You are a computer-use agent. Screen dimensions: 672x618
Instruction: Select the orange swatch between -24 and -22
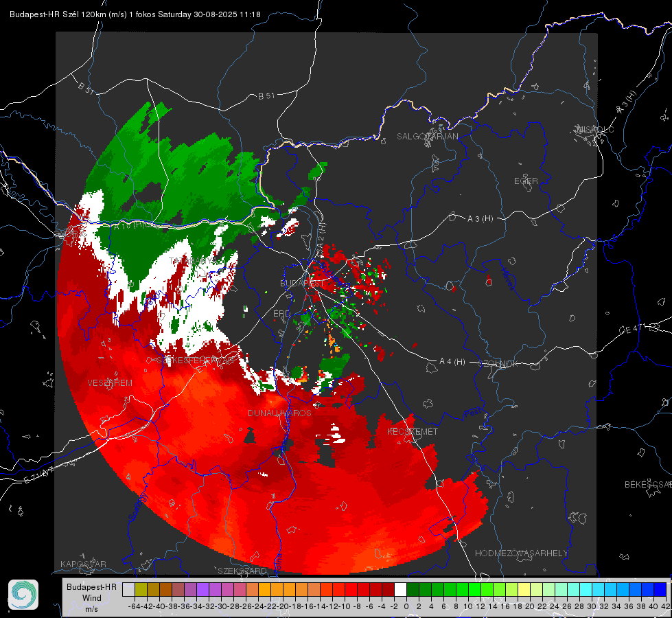(x=264, y=589)
